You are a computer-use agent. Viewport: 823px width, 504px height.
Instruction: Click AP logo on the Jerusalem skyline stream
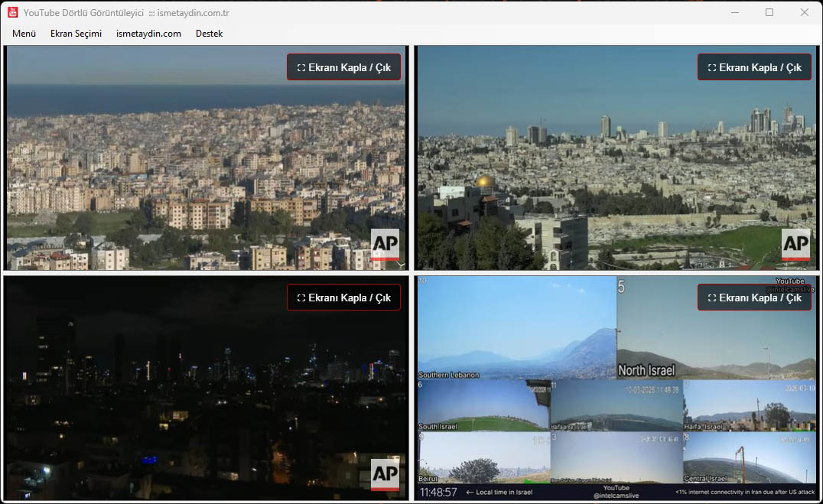[795, 245]
